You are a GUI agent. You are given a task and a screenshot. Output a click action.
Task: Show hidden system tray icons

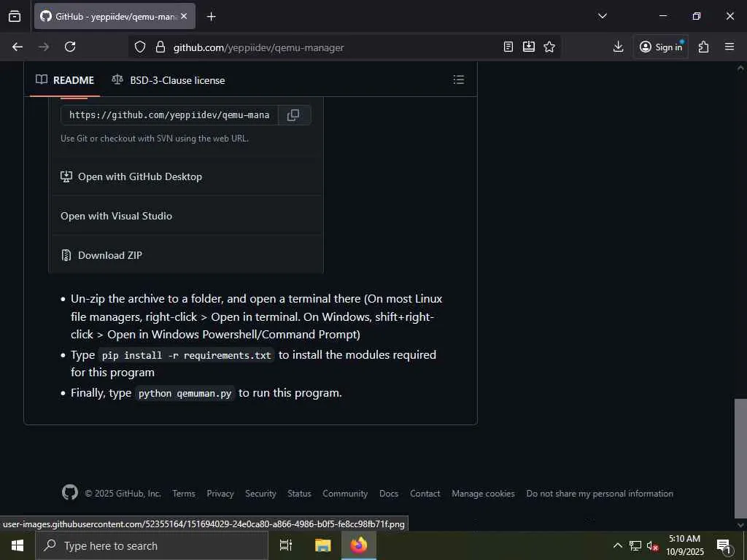(x=617, y=545)
